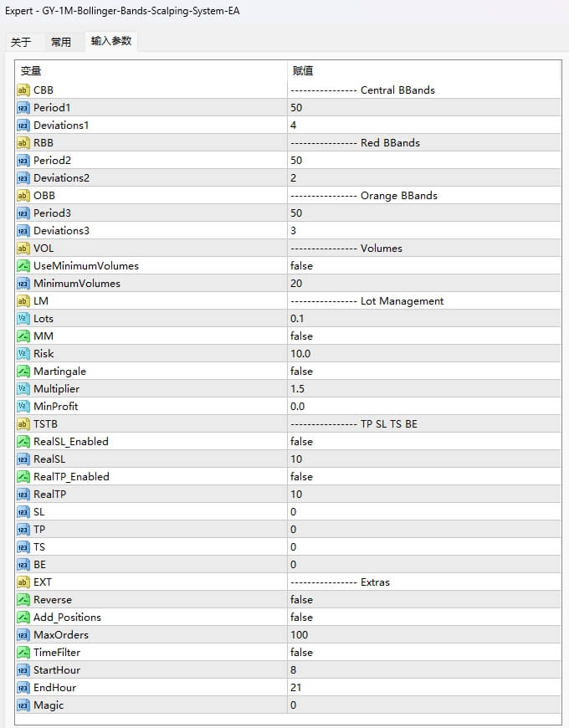Toggle the MM value set to false
569x728 pixels.
[301, 336]
